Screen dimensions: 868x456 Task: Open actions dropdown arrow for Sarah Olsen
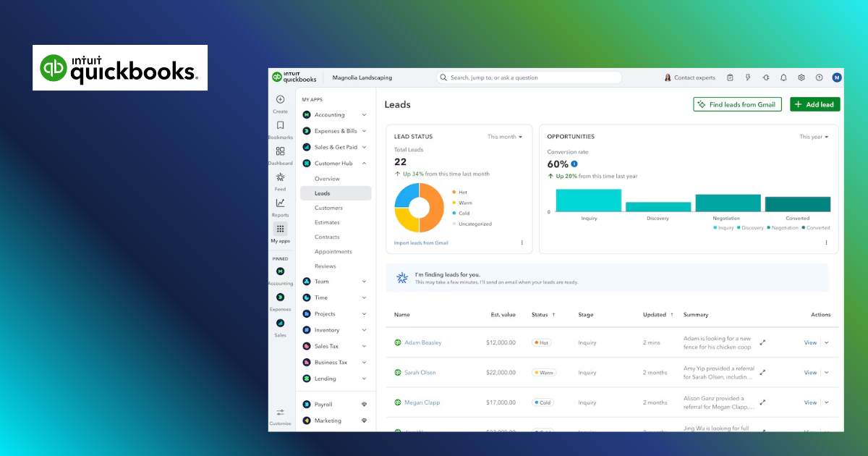click(827, 373)
